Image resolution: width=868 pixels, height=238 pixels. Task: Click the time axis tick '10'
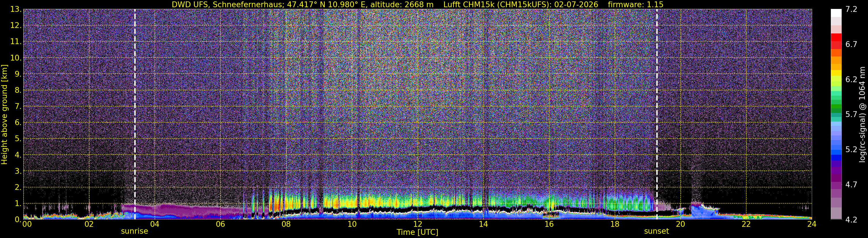coord(352,224)
